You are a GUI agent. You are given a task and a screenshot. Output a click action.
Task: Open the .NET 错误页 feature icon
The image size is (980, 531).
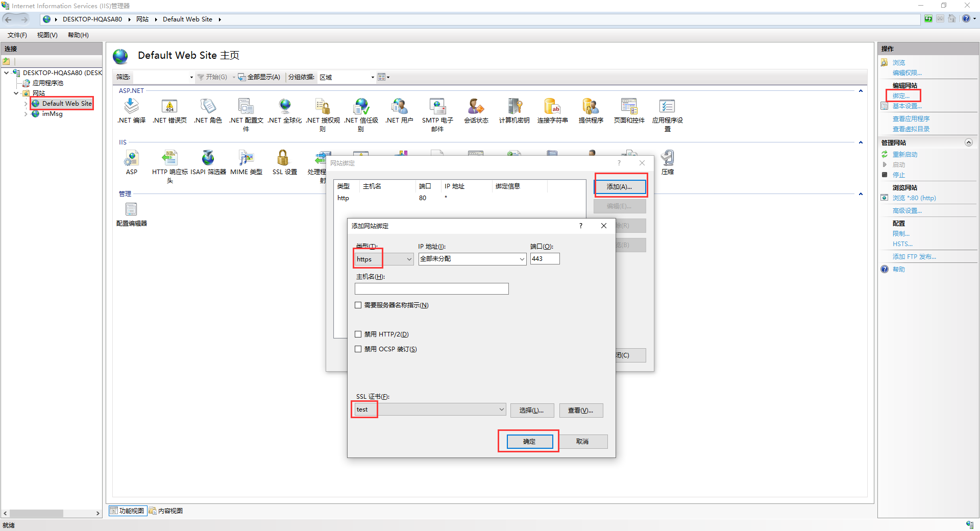click(x=169, y=107)
